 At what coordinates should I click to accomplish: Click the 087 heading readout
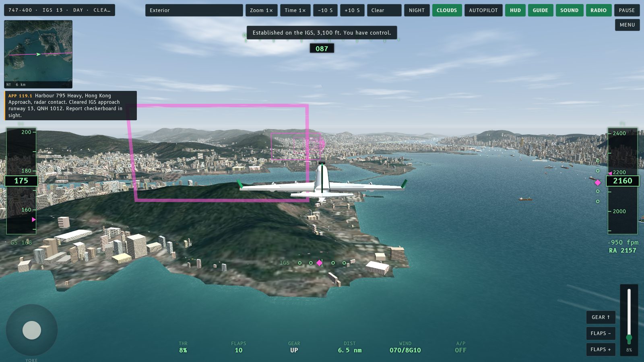322,49
